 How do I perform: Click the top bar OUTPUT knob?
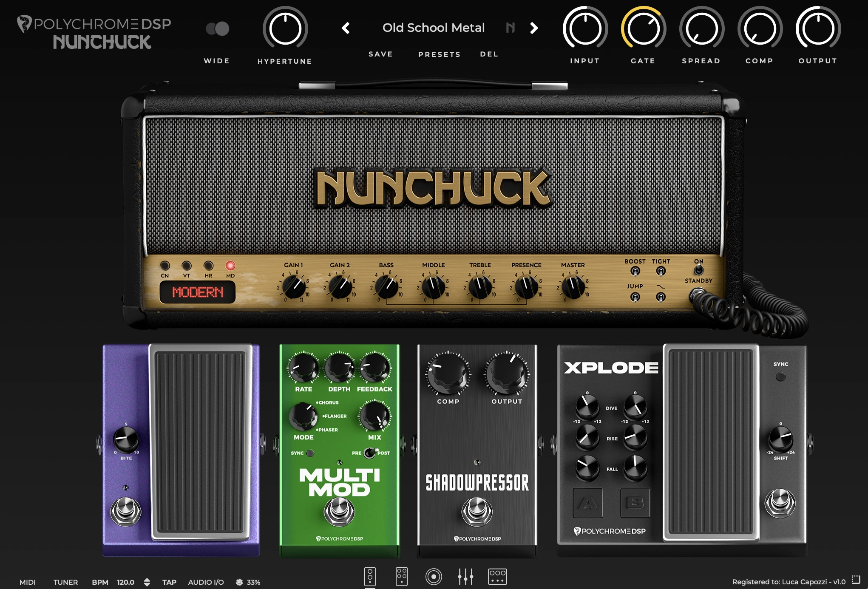coord(818,29)
